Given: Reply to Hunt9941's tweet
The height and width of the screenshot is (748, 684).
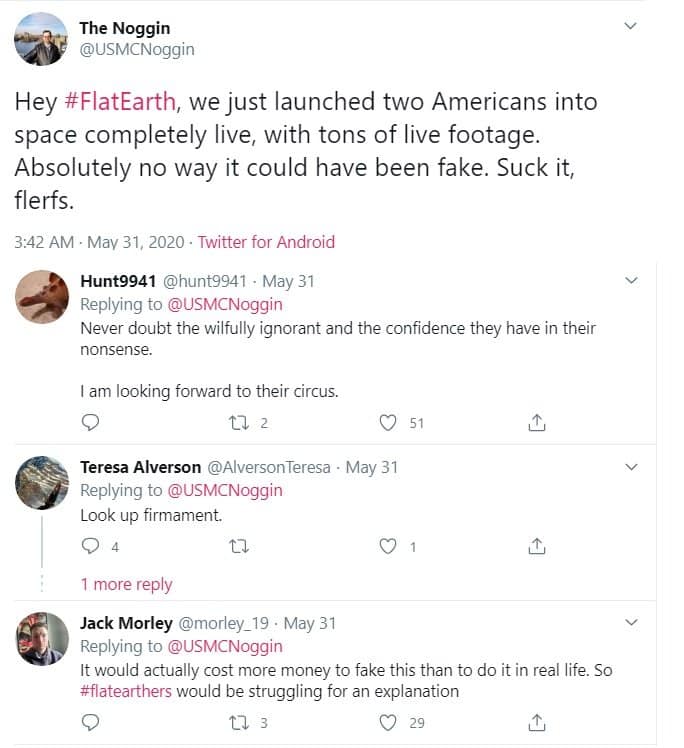Looking at the screenshot, I should pos(90,423).
